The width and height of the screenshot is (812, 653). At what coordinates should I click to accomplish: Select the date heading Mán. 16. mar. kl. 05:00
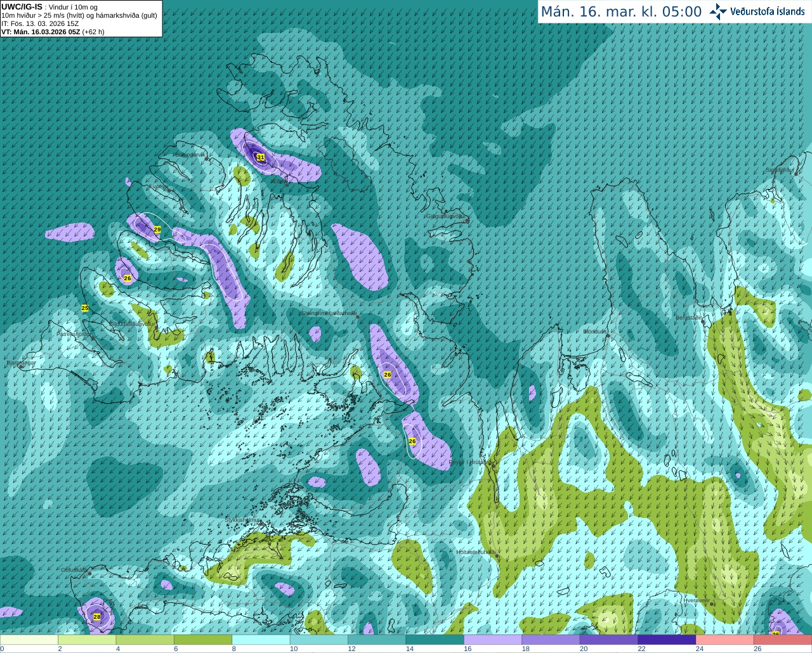pos(621,12)
